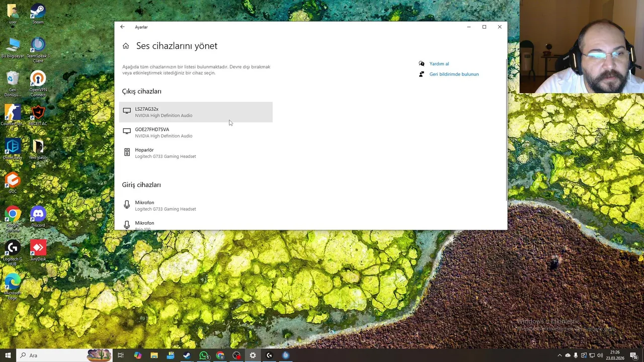Launch TeamSpeak 3 Client shortcut
This screenshot has width=644, height=362.
(38, 51)
